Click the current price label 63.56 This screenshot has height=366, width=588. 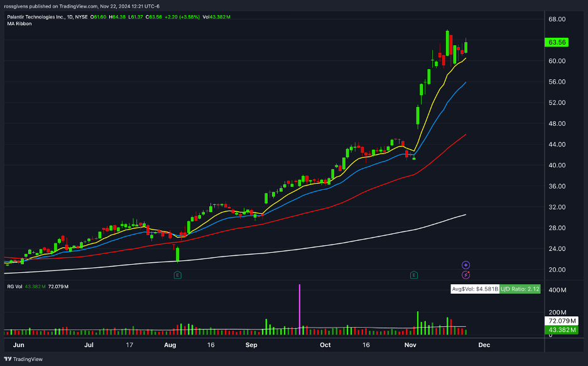pos(557,42)
